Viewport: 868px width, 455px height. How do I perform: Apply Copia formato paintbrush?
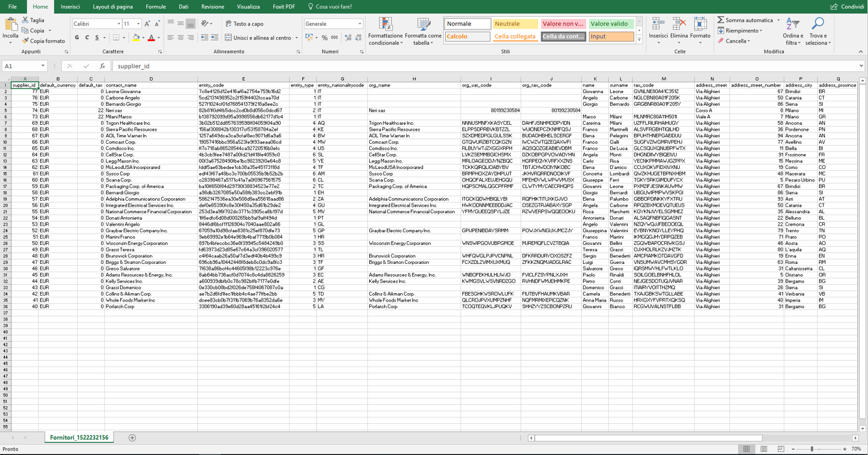click(26, 41)
